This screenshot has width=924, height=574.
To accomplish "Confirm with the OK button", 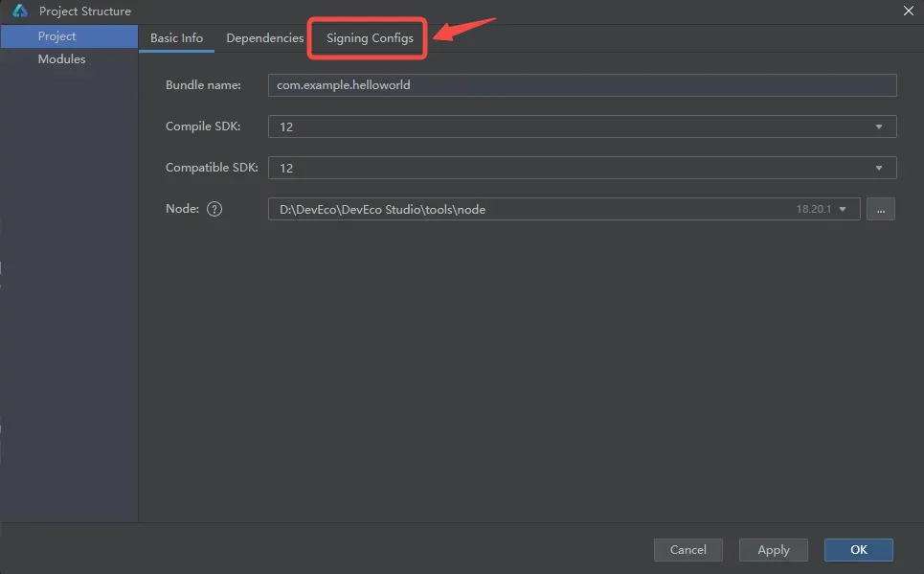I will point(859,550).
